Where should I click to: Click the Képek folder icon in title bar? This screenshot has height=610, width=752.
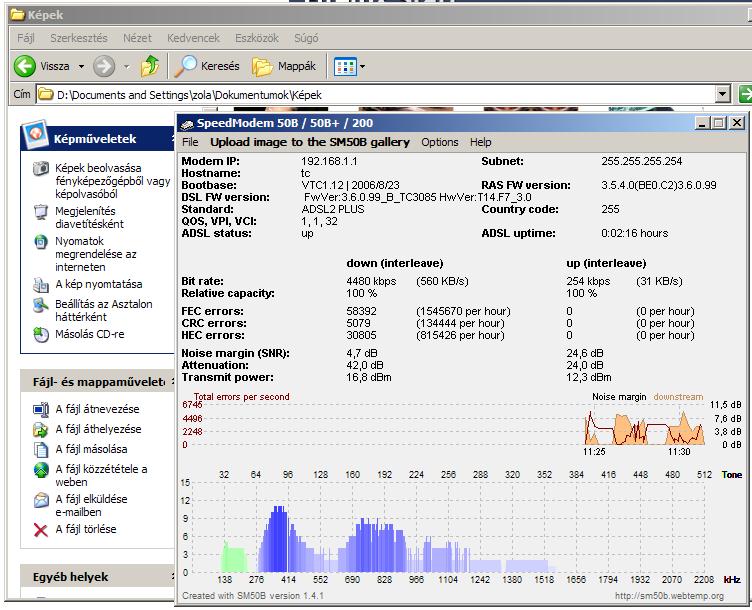(x=18, y=15)
